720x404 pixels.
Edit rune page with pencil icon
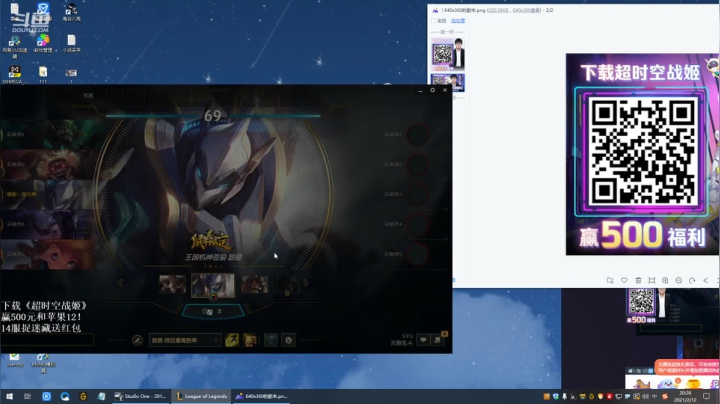[137, 340]
